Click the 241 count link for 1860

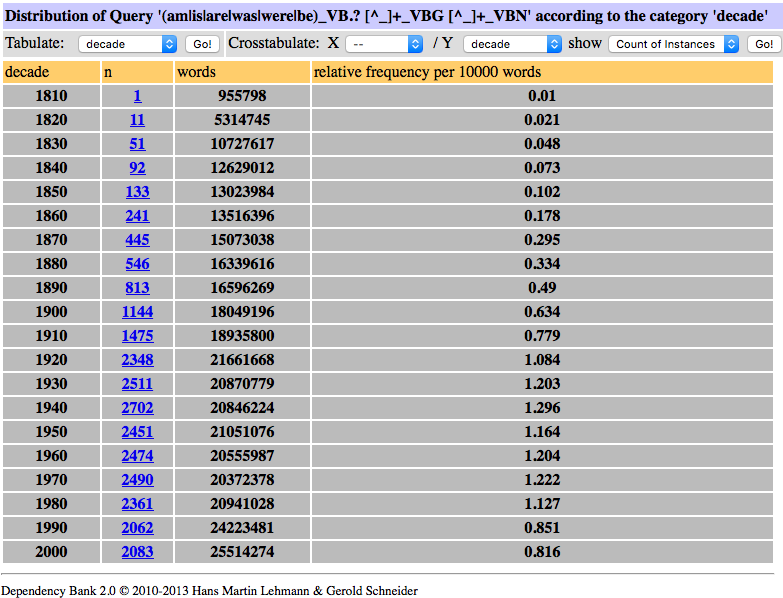137,216
